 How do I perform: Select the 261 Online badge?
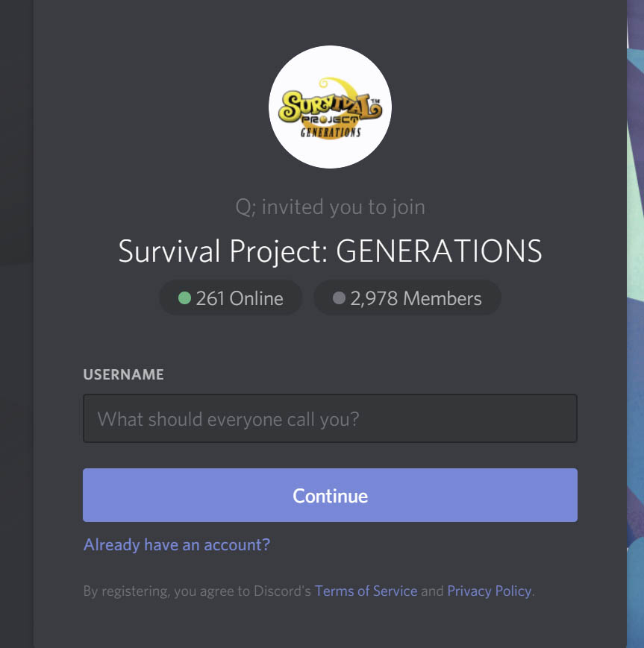(x=231, y=298)
